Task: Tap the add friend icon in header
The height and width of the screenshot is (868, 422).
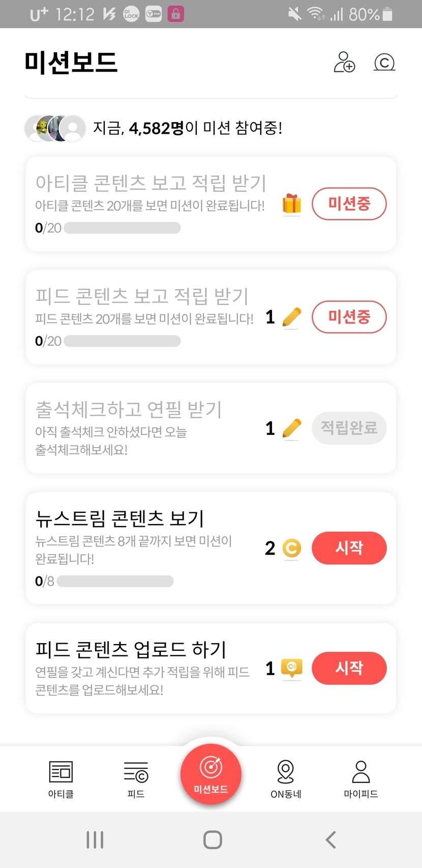Action: [344, 62]
